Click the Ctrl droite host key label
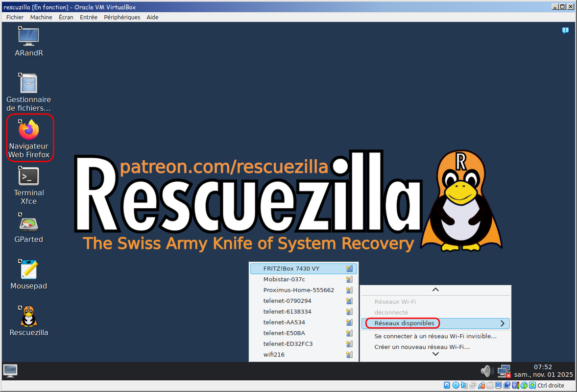The width and height of the screenshot is (577, 392). (551, 385)
